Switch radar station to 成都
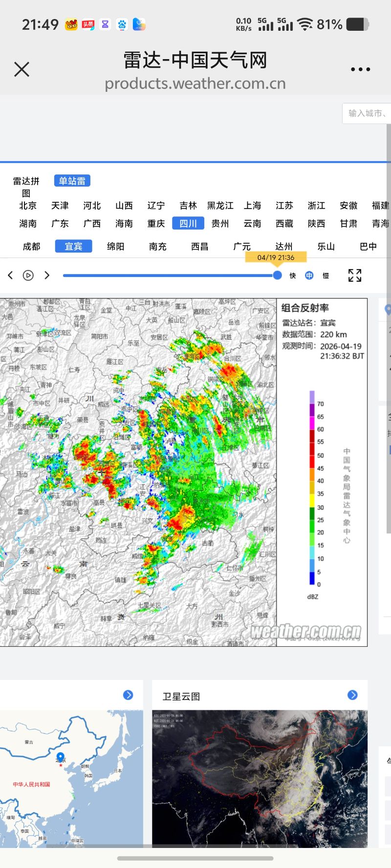The height and width of the screenshot is (868, 391). [x=32, y=247]
